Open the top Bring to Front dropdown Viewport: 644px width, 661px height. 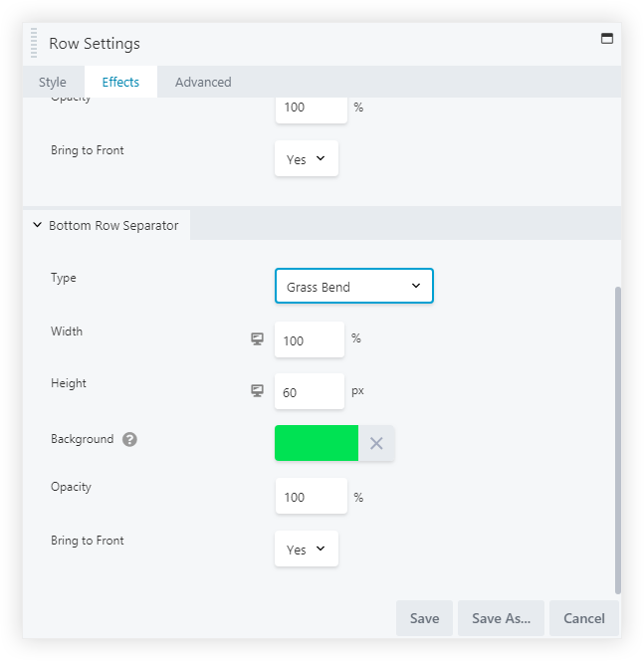pyautogui.click(x=306, y=159)
